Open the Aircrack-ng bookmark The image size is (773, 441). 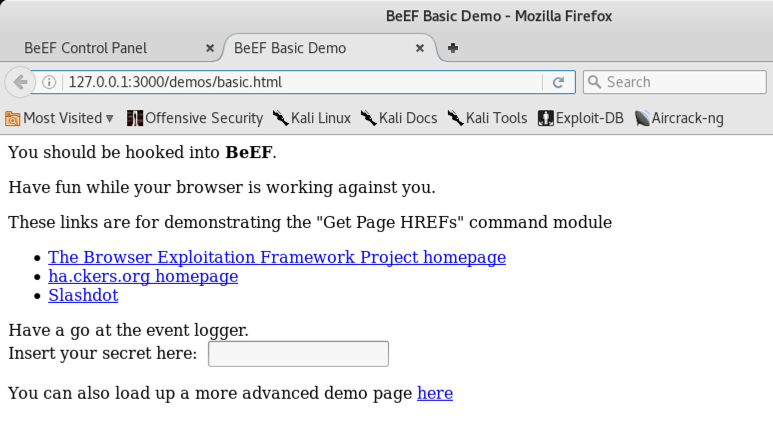tap(679, 118)
